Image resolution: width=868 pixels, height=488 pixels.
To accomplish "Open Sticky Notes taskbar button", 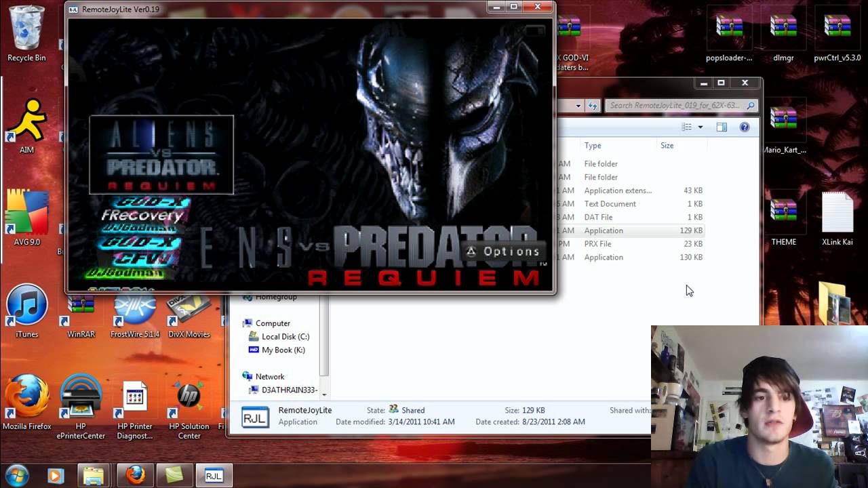I will tap(174, 476).
